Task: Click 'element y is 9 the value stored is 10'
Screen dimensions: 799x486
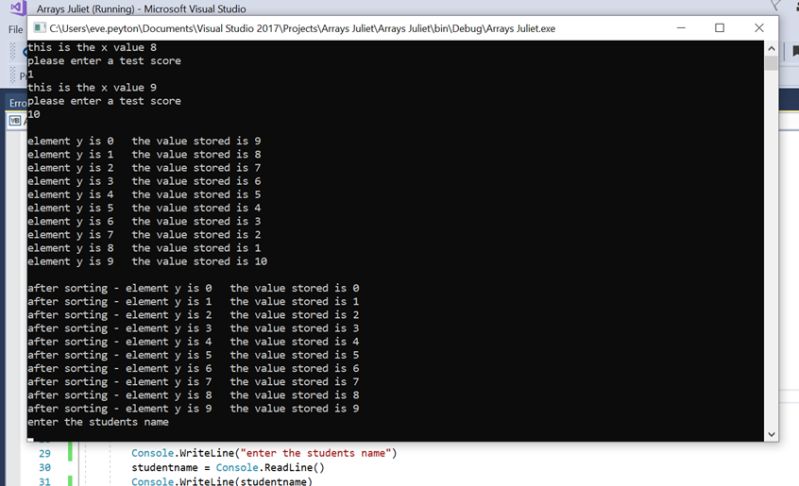Action: (147, 261)
